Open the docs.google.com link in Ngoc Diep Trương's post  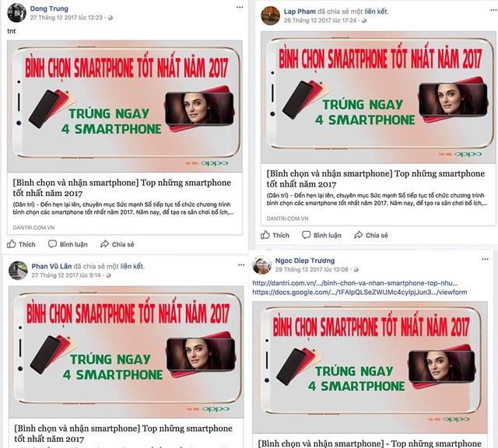359,292
